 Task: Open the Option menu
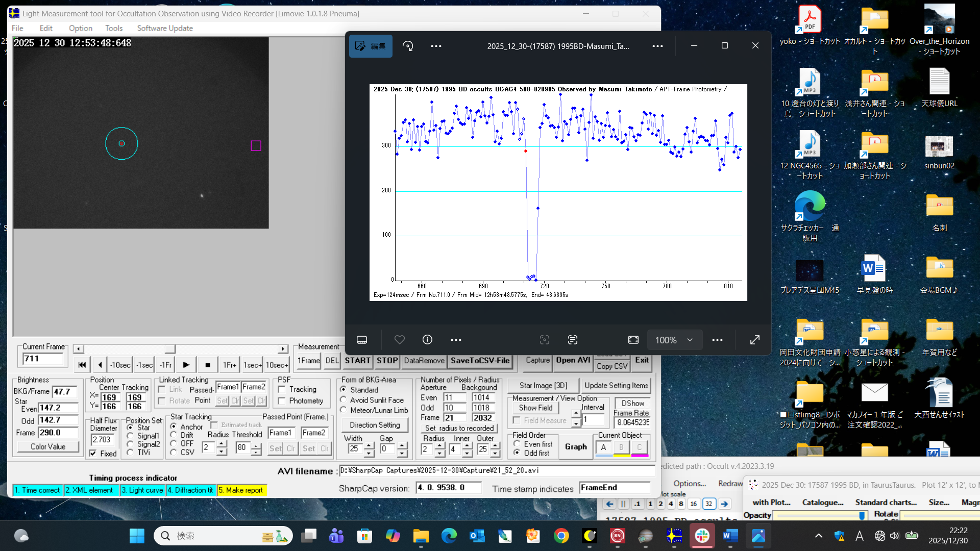point(81,28)
